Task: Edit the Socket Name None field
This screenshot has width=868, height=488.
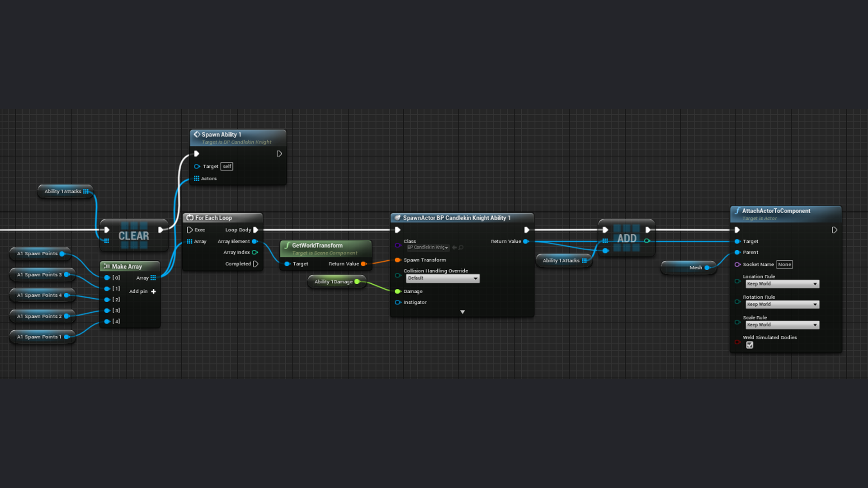Action: pyautogui.click(x=784, y=264)
